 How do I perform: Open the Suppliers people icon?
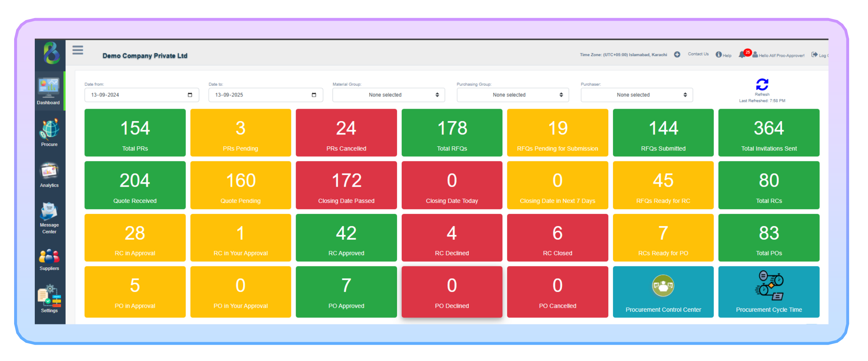point(49,257)
